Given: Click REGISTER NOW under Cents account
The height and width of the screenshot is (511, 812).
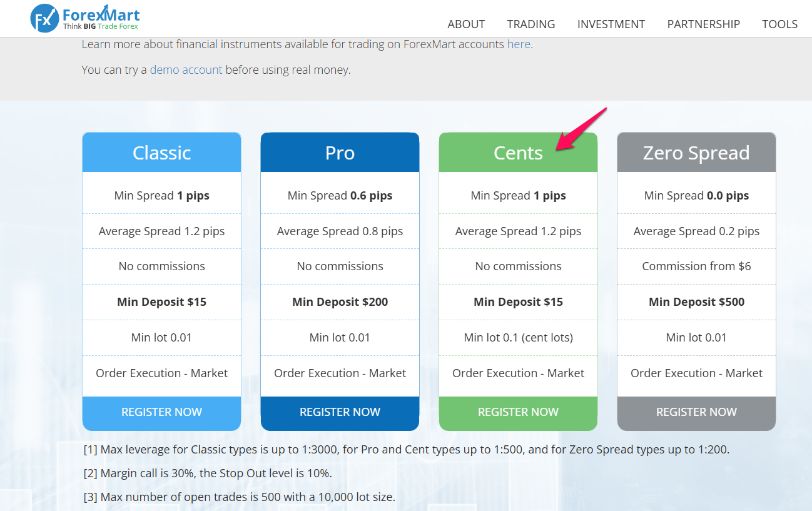Looking at the screenshot, I should point(518,412).
